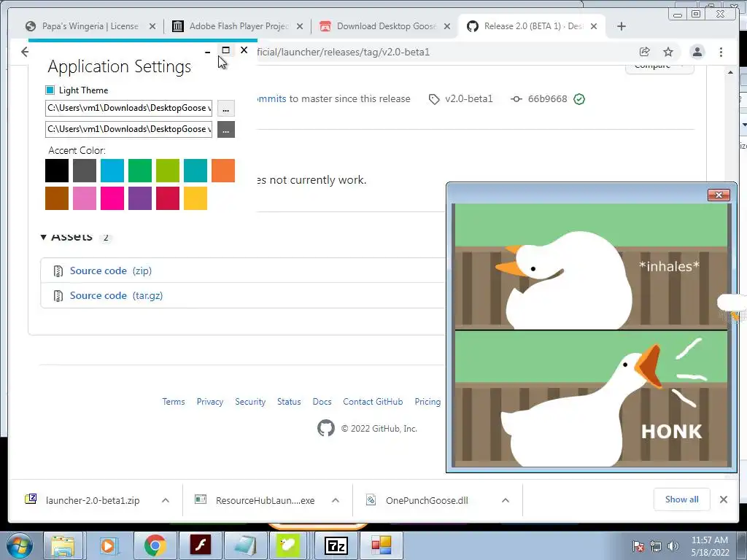Select the yellow accent color
747x560 pixels.
pyautogui.click(x=196, y=198)
